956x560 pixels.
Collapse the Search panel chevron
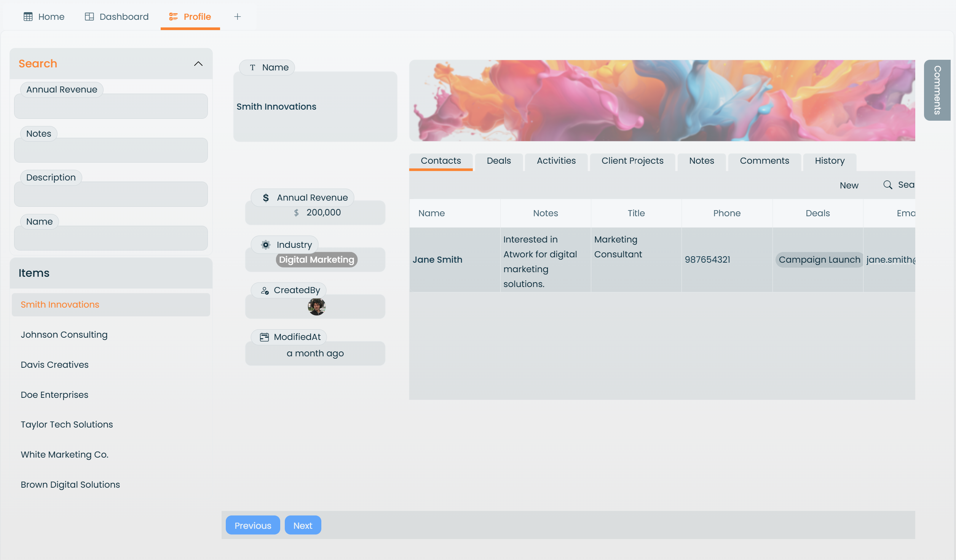coord(198,64)
